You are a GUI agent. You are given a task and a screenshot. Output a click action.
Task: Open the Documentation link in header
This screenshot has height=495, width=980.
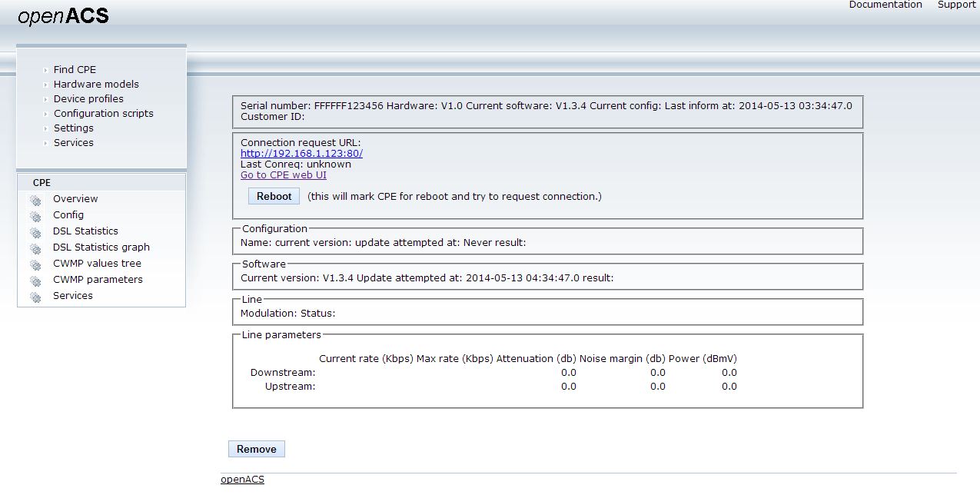[885, 5]
